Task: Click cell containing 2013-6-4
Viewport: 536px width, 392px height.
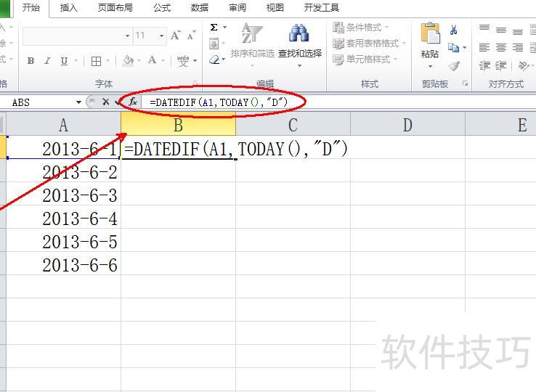Action: pyautogui.click(x=64, y=218)
